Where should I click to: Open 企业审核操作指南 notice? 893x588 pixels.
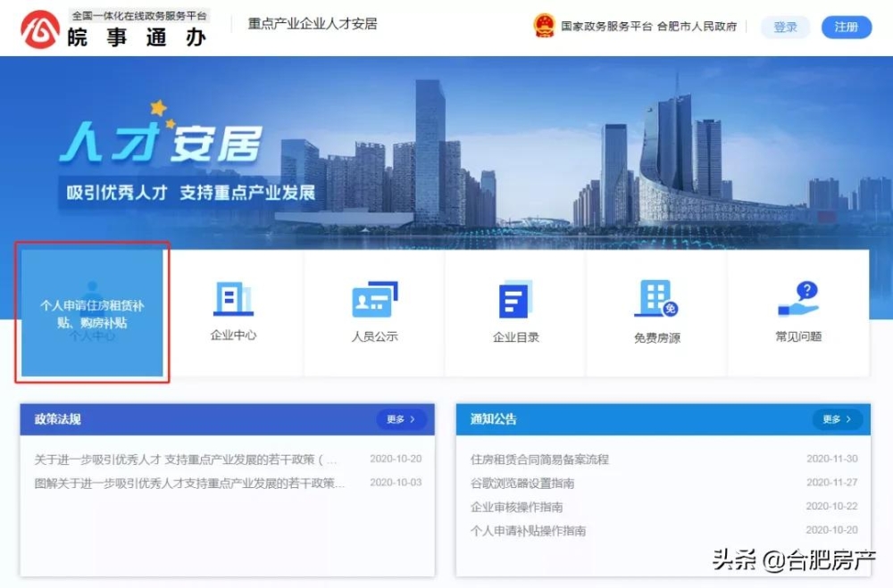516,507
